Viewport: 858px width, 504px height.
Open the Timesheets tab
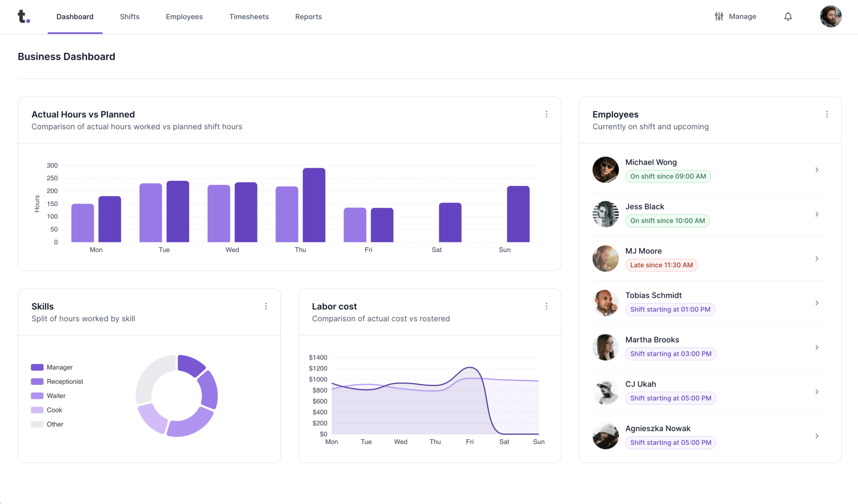pyautogui.click(x=249, y=17)
